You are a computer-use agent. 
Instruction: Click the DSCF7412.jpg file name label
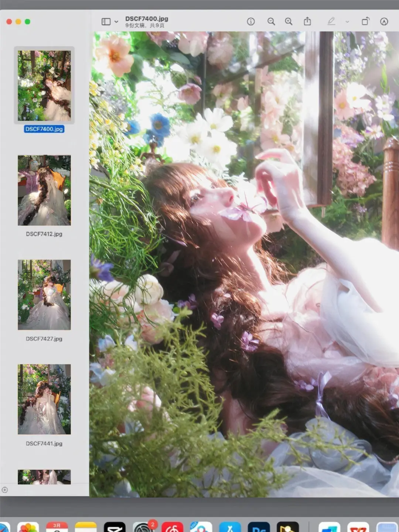44,234
